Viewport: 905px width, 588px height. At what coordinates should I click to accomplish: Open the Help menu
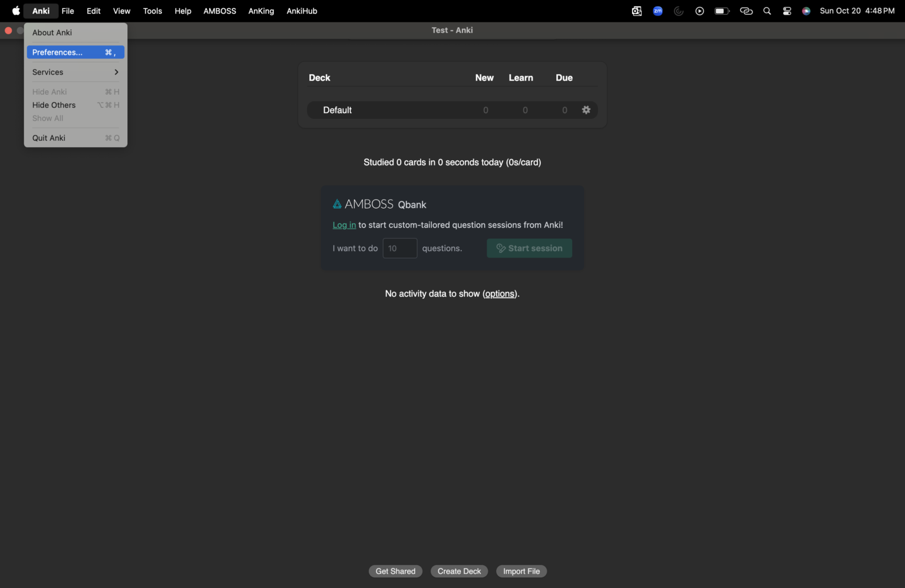[x=183, y=11]
